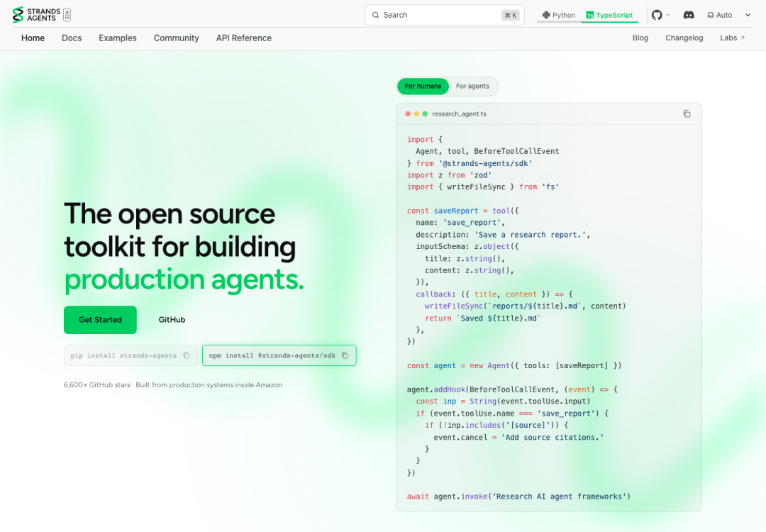This screenshot has height=532, width=766.
Task: Click the search magnifier icon
Action: (x=375, y=15)
